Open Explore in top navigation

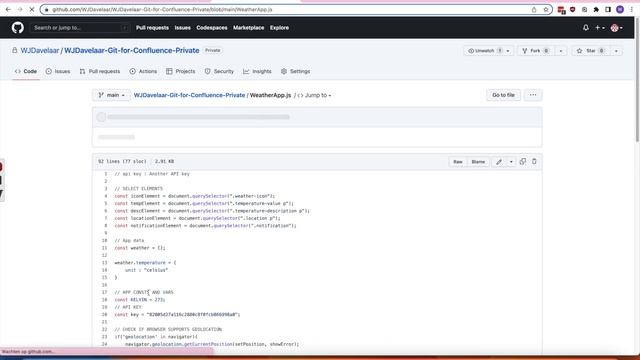[x=279, y=28]
